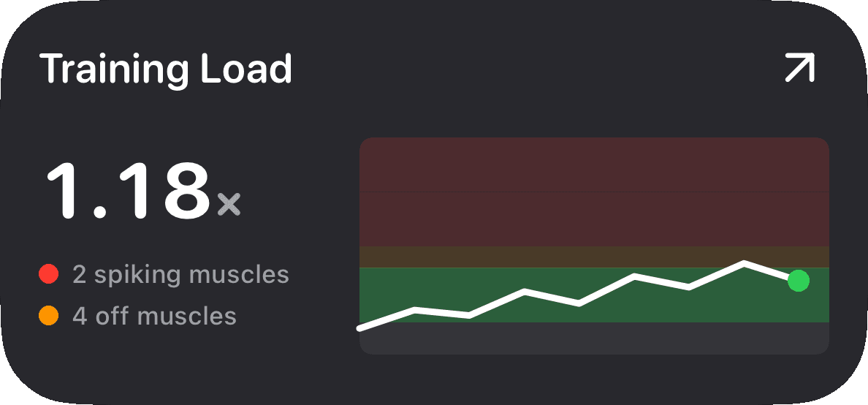Select the 1.18 load ratio value

tap(128, 191)
